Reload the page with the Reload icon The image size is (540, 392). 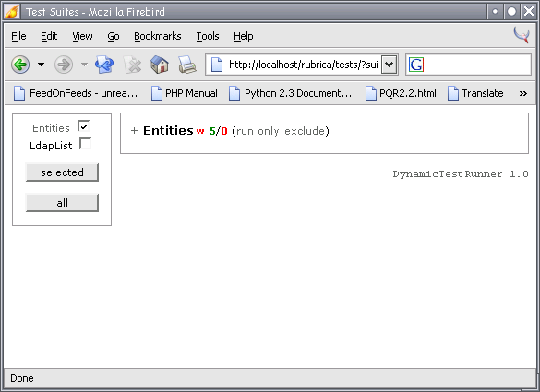tap(104, 65)
